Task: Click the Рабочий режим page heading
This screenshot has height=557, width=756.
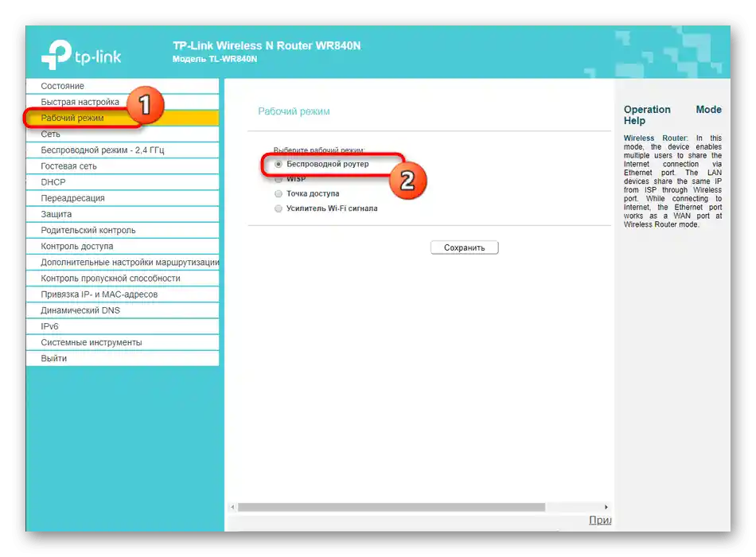Action: [294, 111]
